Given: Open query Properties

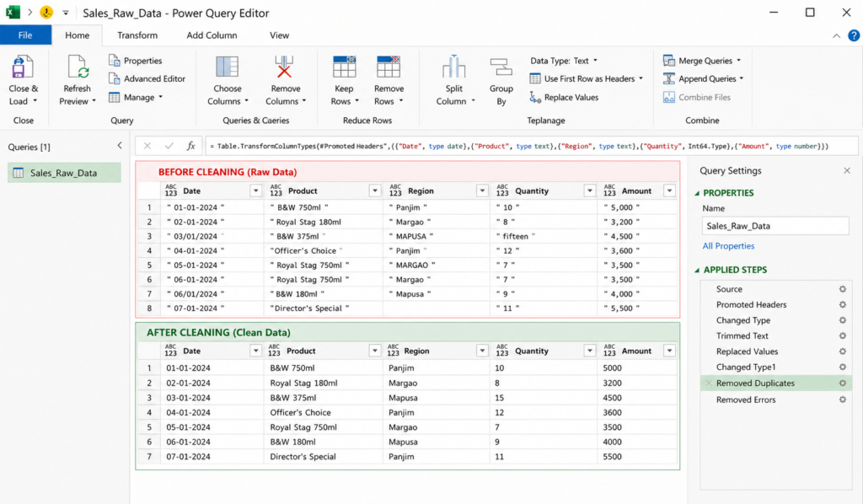Looking at the screenshot, I should tap(136, 61).
